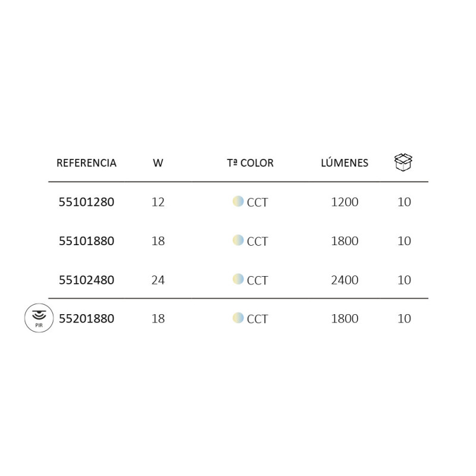Click reference number 55101880
Screen dimensions: 476x476
click(x=86, y=241)
